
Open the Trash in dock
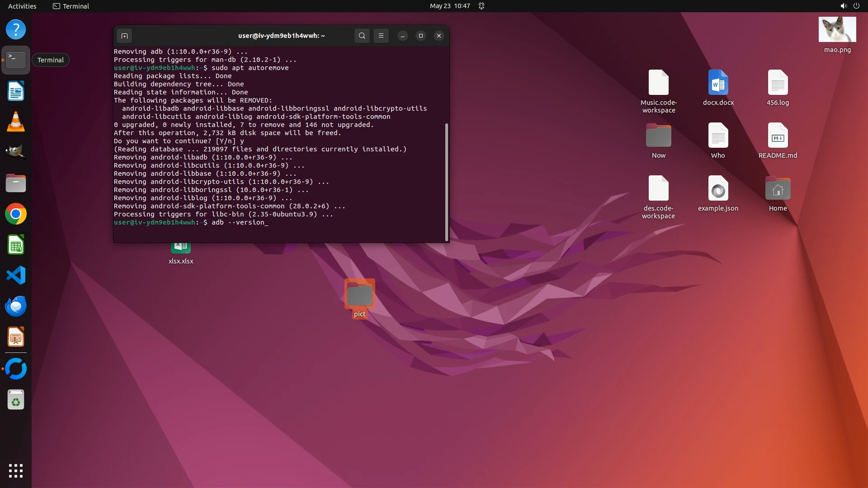(16, 400)
